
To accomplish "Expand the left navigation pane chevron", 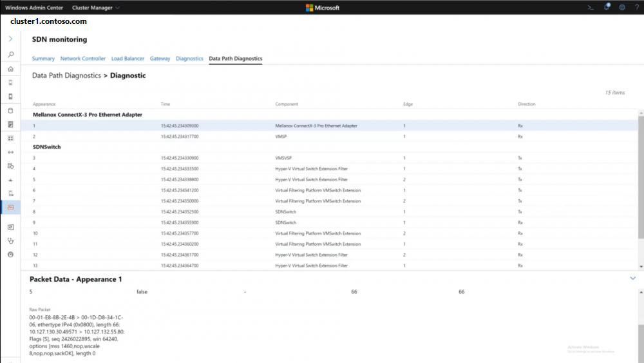I will click(11, 39).
